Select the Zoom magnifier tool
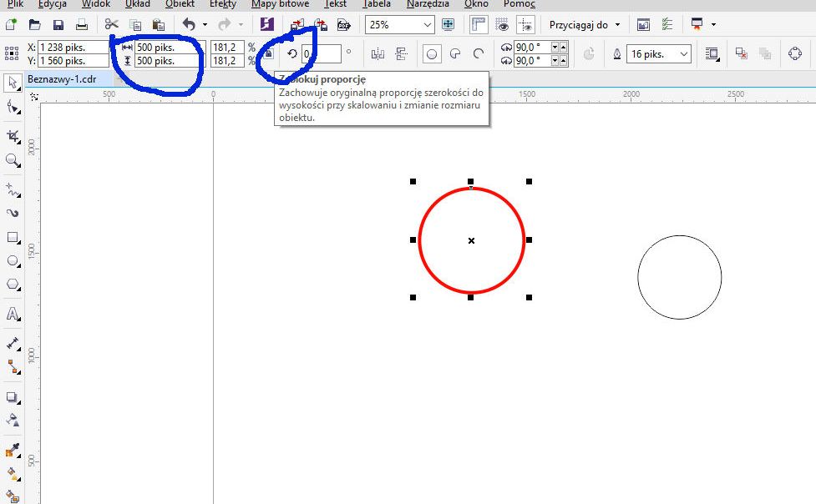816x504 pixels. click(x=13, y=160)
